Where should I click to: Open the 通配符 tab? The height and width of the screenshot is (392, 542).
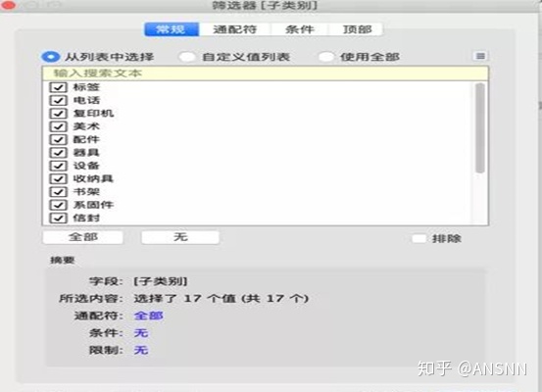click(x=235, y=29)
